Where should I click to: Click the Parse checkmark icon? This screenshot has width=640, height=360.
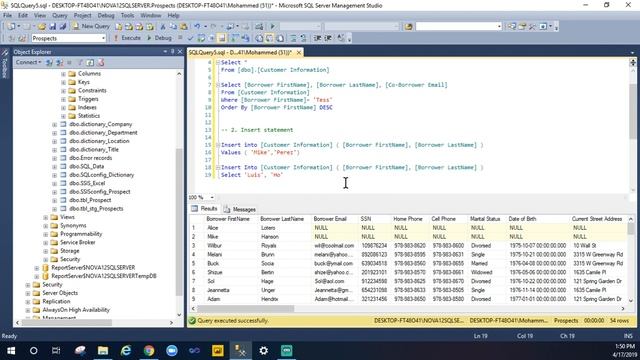(190, 38)
